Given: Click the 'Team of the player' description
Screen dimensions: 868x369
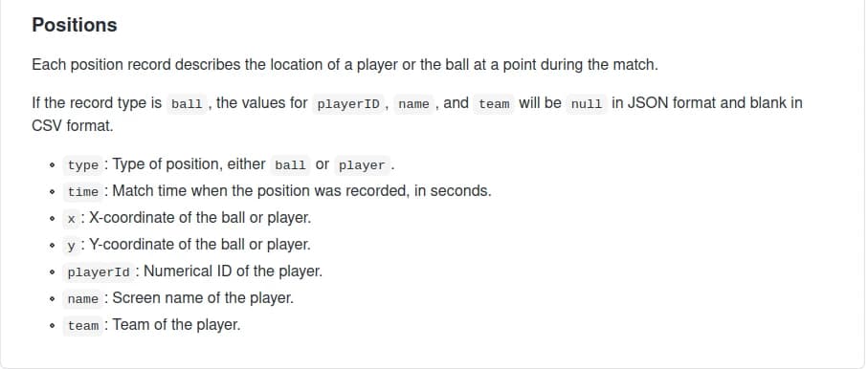Looking at the screenshot, I should click(177, 325).
